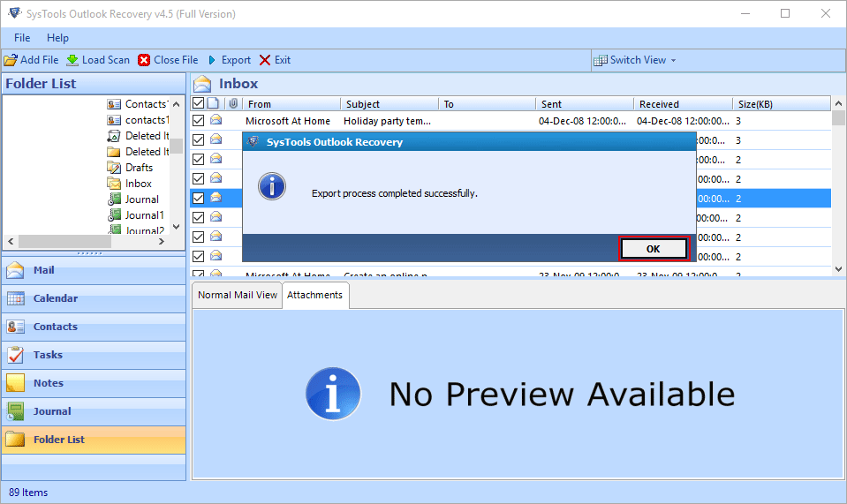
Task: Click the red Close File icon
Action: pyautogui.click(x=144, y=60)
